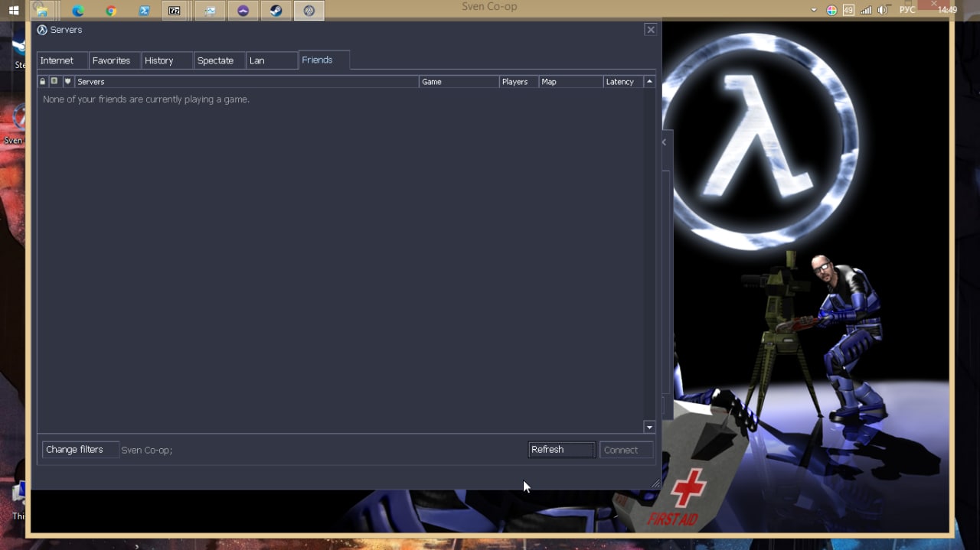The height and width of the screenshot is (550, 980).
Task: Open the Windows Start button
Action: coord(13,11)
